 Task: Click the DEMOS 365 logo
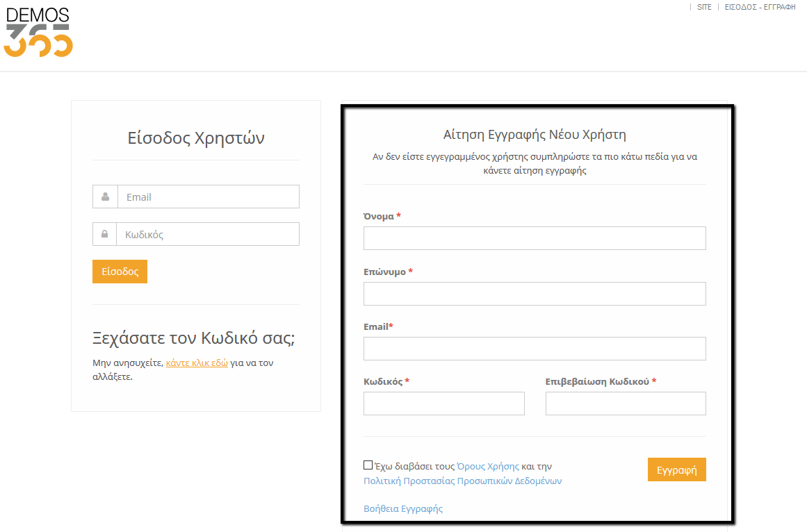[x=38, y=33]
